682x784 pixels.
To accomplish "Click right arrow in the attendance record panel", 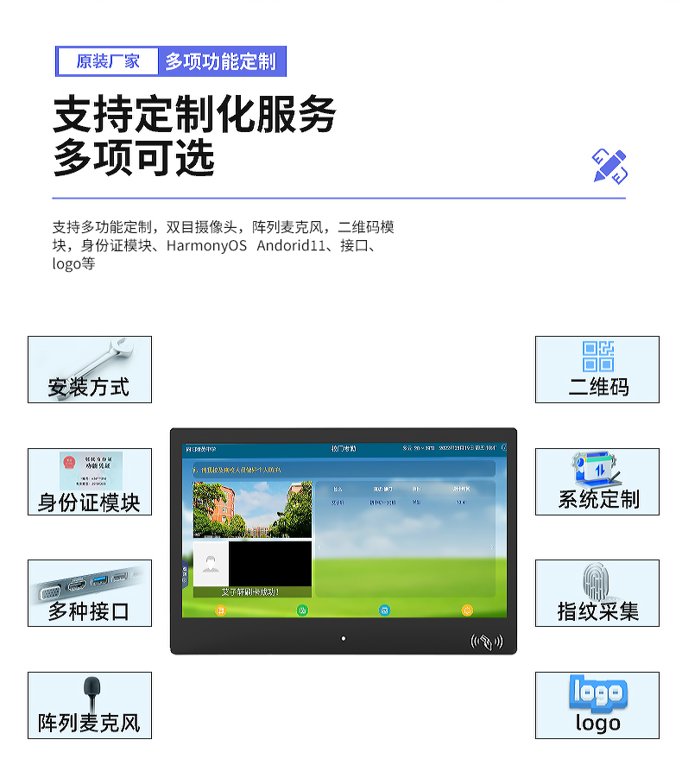I will [492, 547].
